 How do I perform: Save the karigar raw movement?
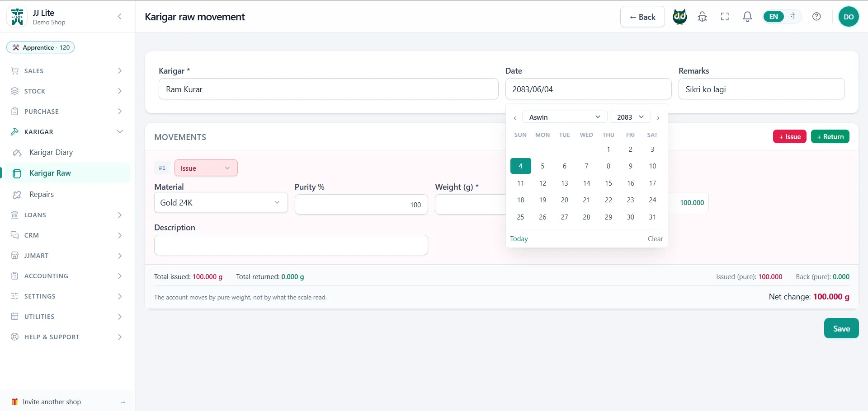tap(841, 328)
